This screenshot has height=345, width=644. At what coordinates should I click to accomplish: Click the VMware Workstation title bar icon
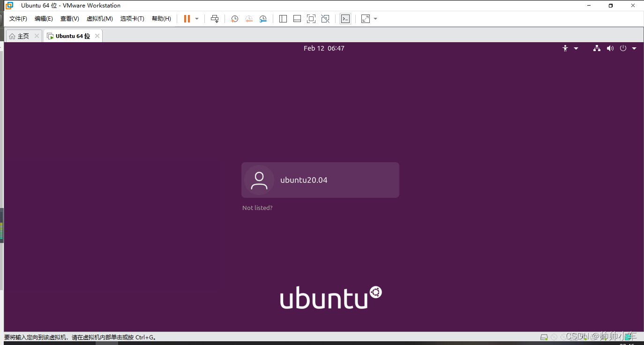(x=9, y=6)
